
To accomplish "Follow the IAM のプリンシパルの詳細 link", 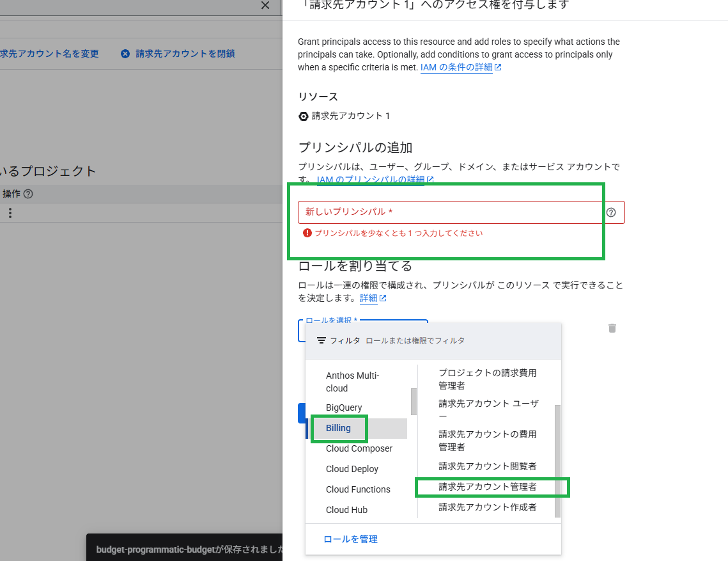I will pos(371,180).
